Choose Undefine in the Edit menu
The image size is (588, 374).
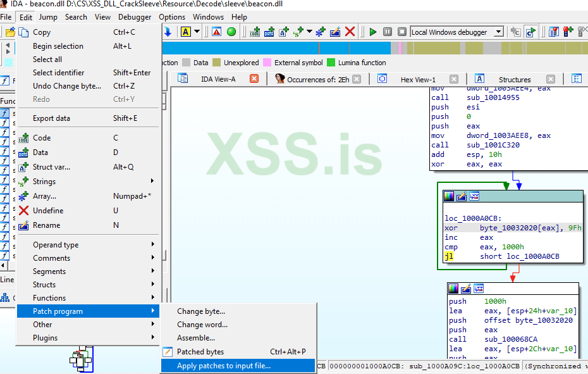pyautogui.click(x=88, y=211)
